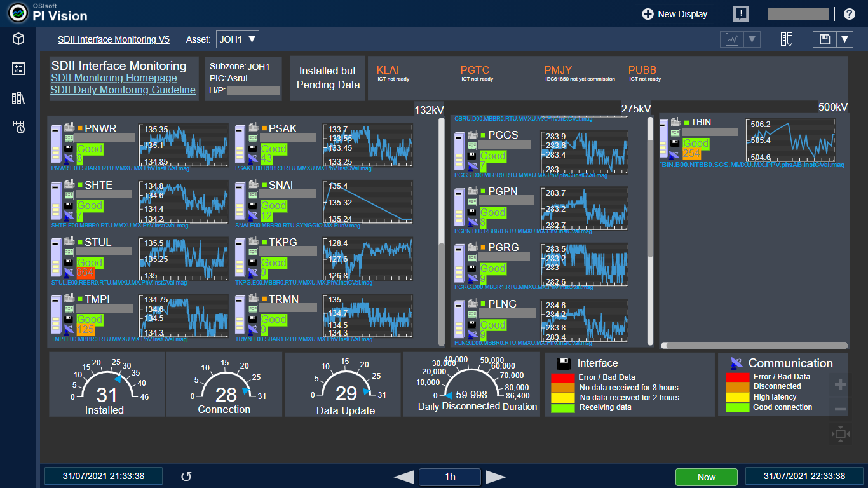Open the Asset library books icon

coord(18,98)
